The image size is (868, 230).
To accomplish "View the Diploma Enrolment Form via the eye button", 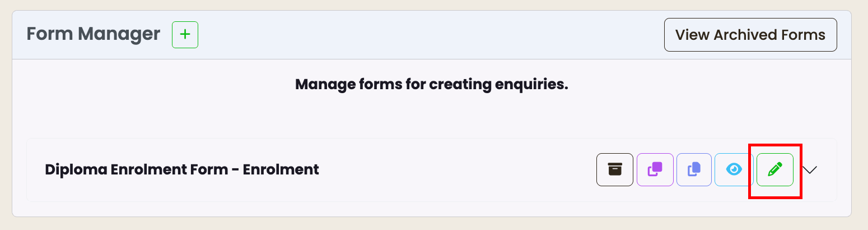I will [734, 169].
